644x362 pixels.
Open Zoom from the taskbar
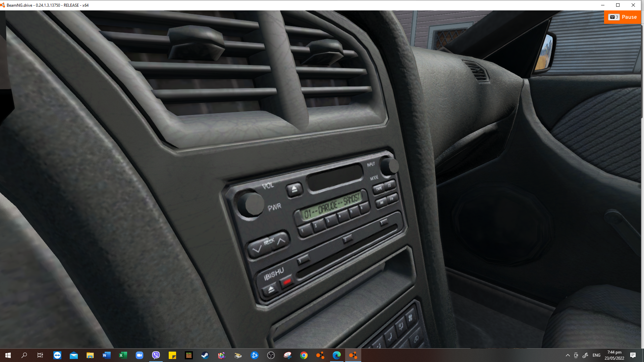tap(140, 355)
